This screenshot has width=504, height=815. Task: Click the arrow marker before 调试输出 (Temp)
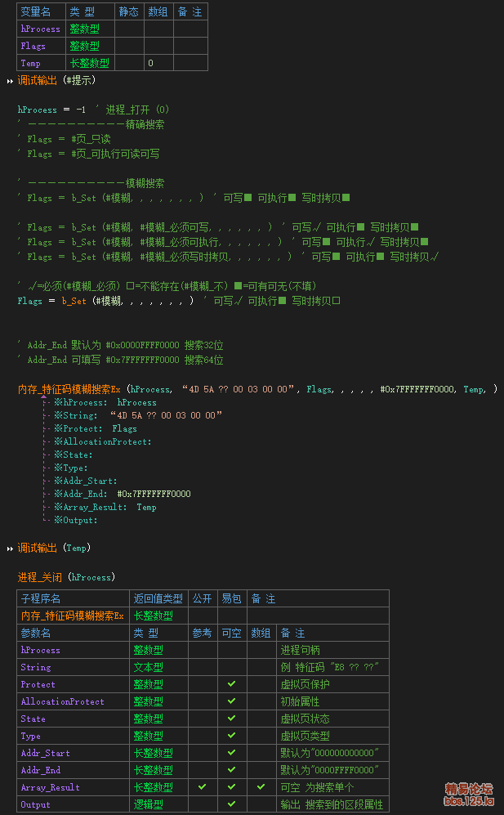pos(11,549)
